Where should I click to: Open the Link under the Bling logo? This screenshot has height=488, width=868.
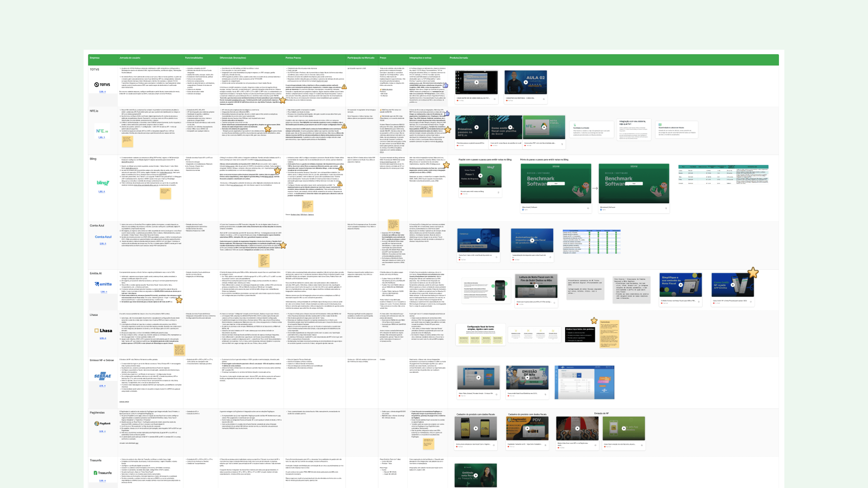102,191
